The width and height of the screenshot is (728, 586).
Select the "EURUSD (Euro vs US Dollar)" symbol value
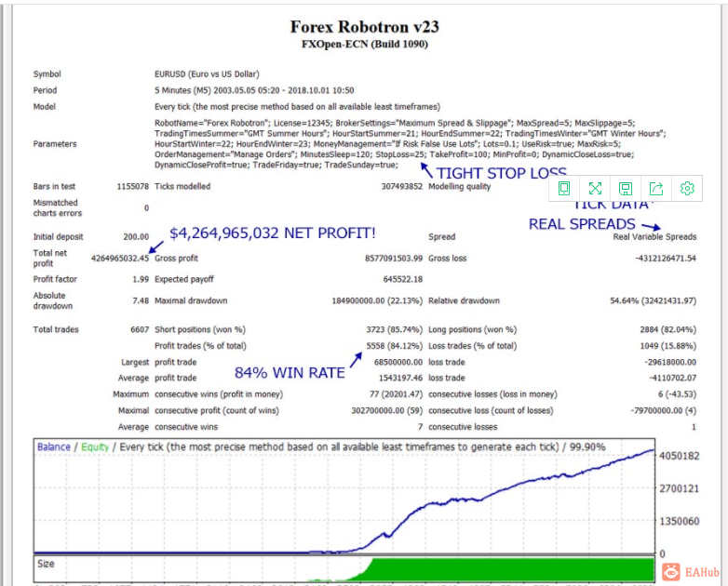207,74
